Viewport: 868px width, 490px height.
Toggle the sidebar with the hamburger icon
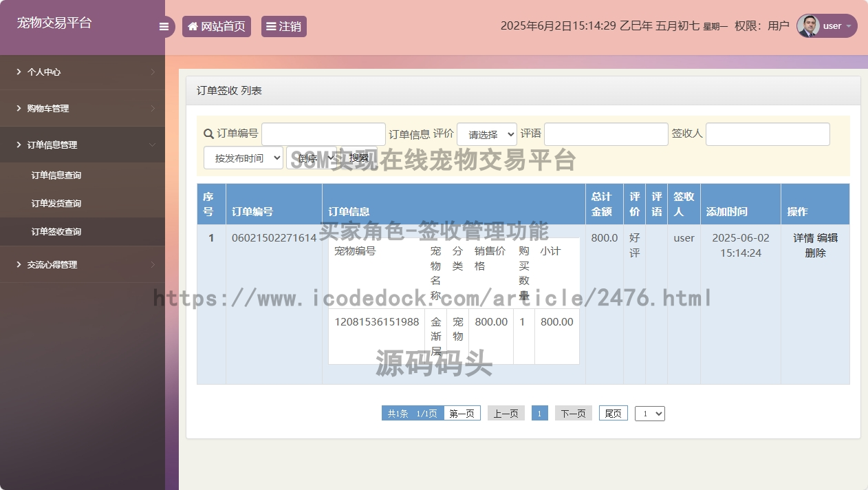[164, 27]
